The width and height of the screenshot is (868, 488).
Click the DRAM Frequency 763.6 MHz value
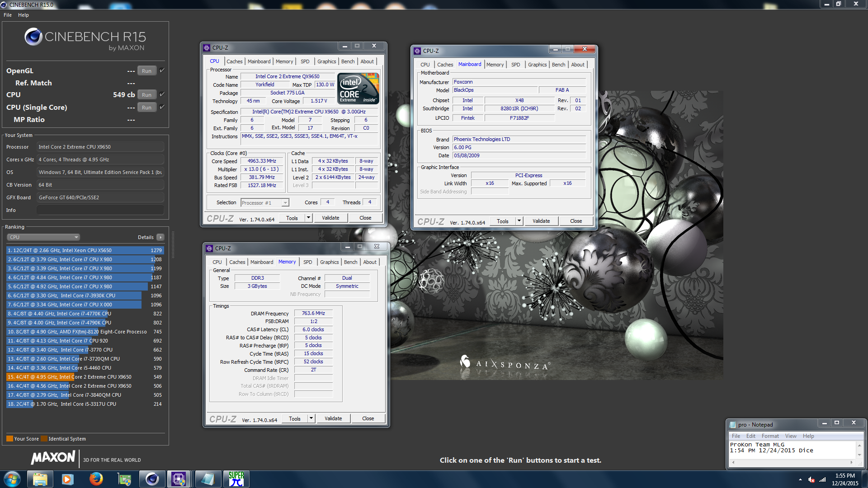313,313
